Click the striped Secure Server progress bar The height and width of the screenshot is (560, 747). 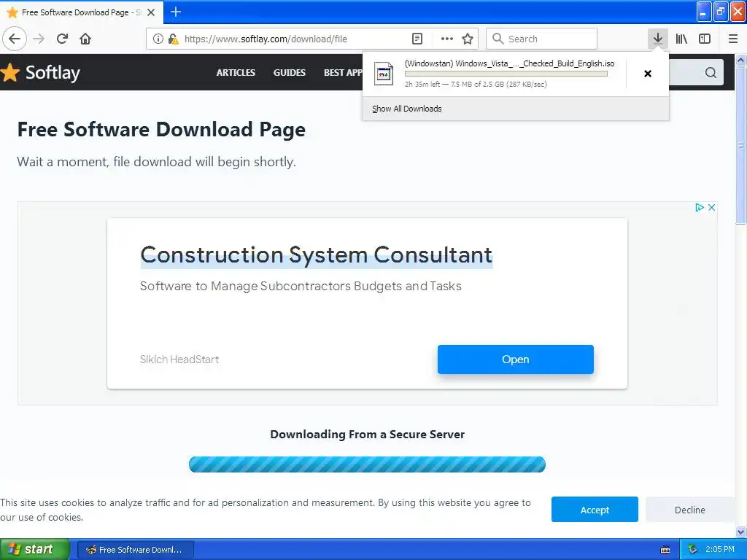[x=367, y=464]
